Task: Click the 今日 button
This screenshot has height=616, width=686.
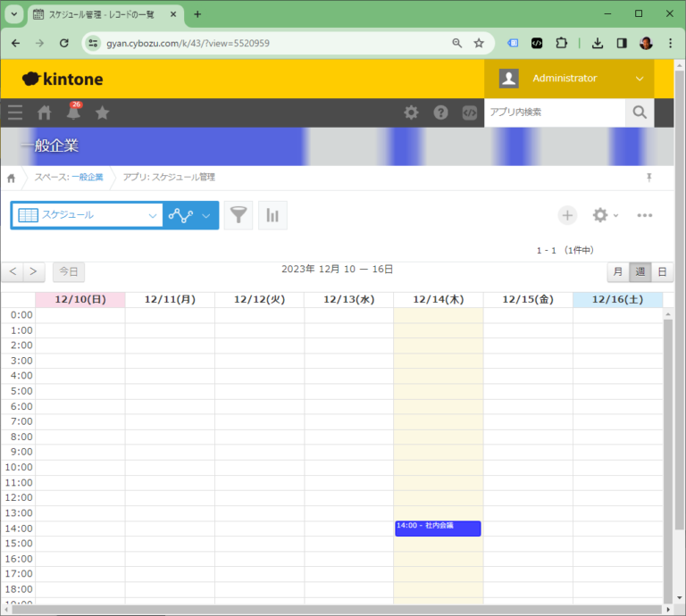Action: point(69,271)
